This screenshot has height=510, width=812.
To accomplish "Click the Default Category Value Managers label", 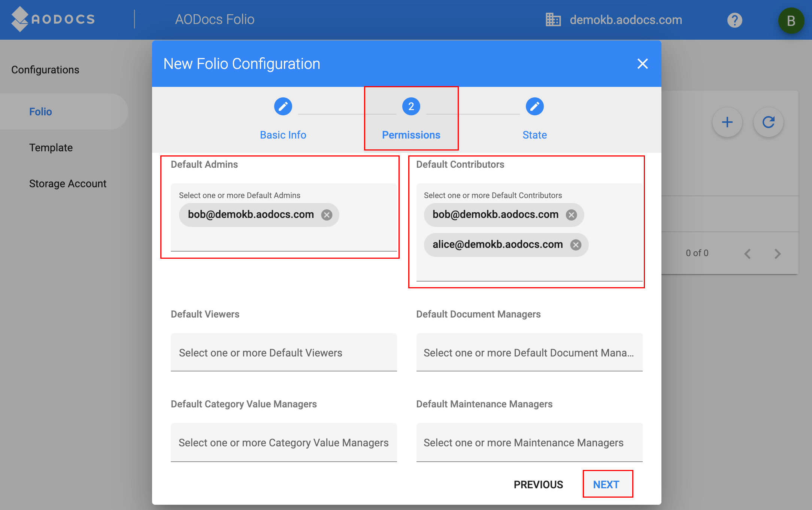I will click(x=244, y=404).
